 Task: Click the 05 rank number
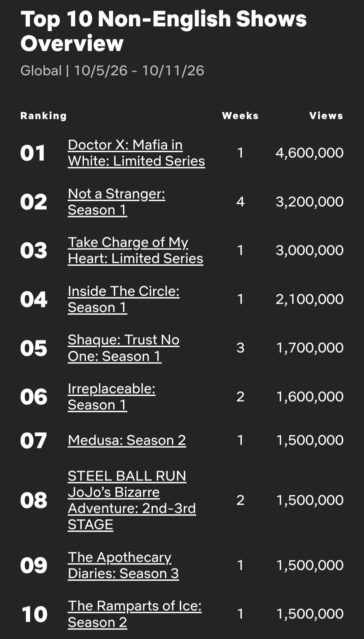pyautogui.click(x=33, y=348)
